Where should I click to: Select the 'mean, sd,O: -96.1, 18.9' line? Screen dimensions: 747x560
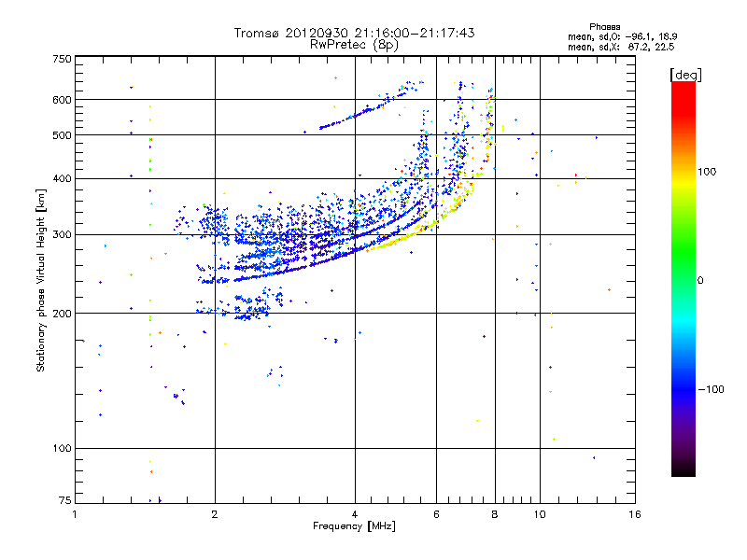click(622, 36)
